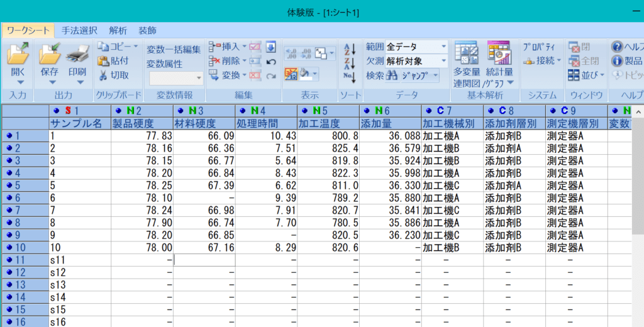The height and width of the screenshot is (327, 644).
Task: Expand the fill color dropdown arrow
Action: click(x=314, y=74)
